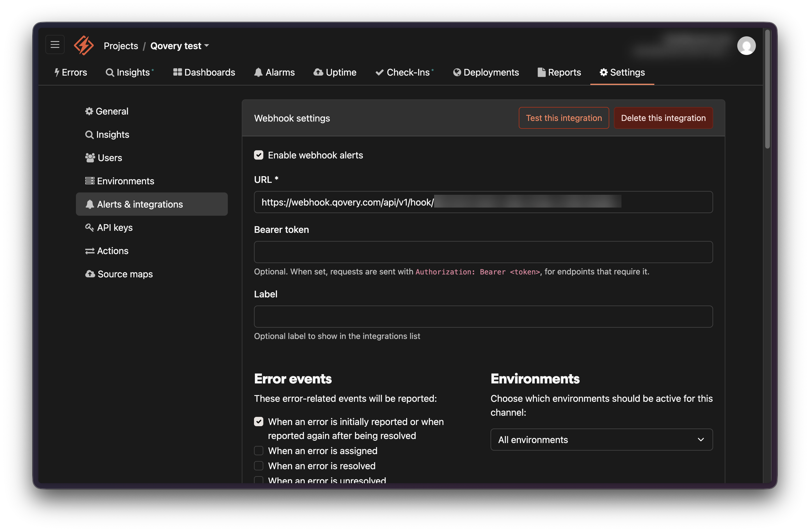Click the cloud icon beside Uptime
This screenshot has width=810, height=532.
tap(318, 72)
